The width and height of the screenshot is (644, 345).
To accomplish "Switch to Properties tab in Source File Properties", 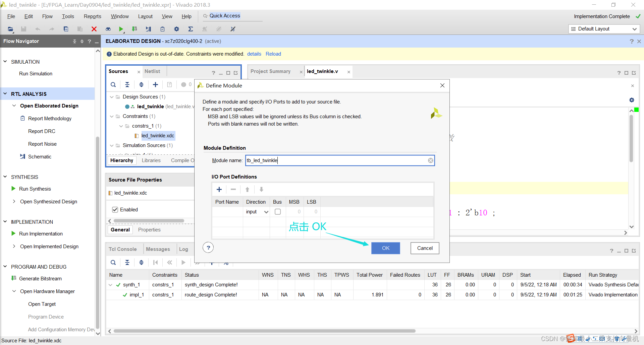I will pos(149,230).
